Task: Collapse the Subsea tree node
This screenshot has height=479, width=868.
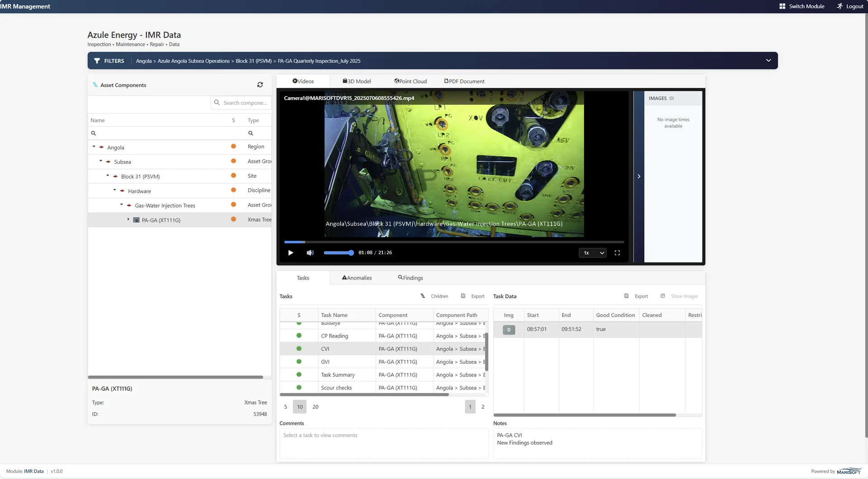Action: 101,161
